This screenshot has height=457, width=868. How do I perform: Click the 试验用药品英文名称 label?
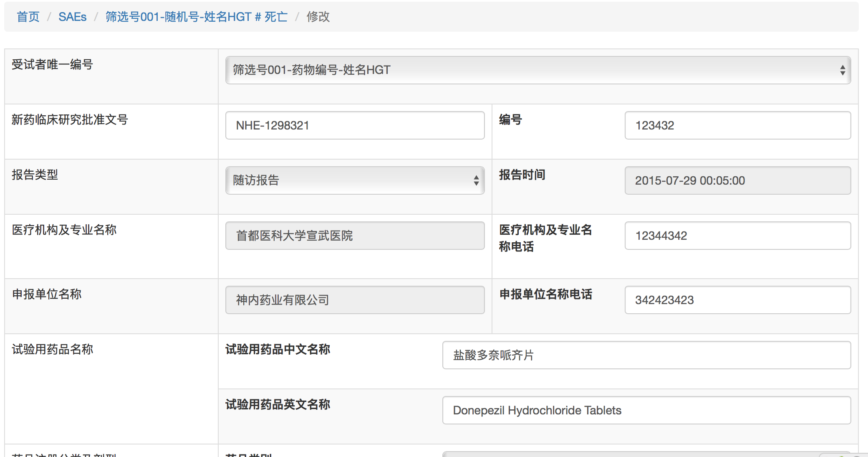pyautogui.click(x=278, y=404)
